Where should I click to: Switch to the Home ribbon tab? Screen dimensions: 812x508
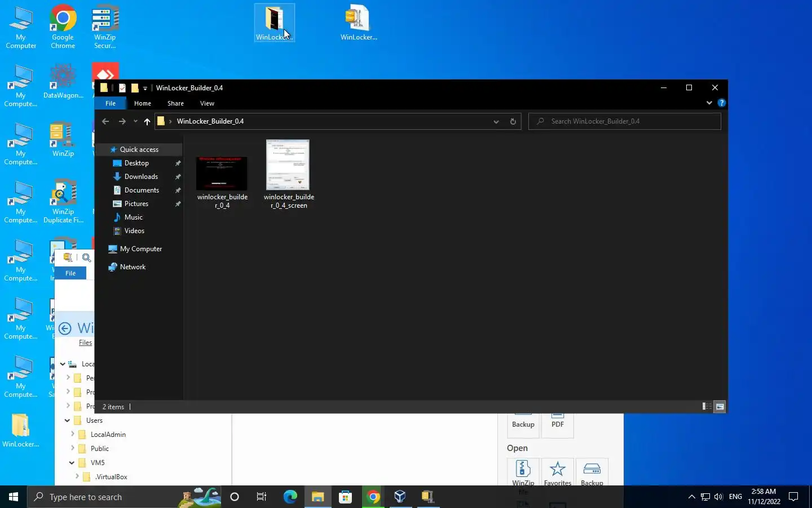[143, 103]
